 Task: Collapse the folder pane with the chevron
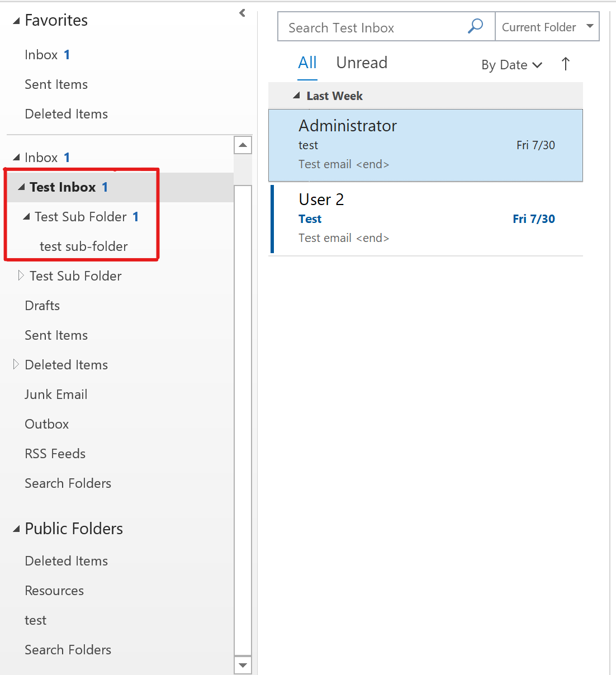tap(242, 13)
